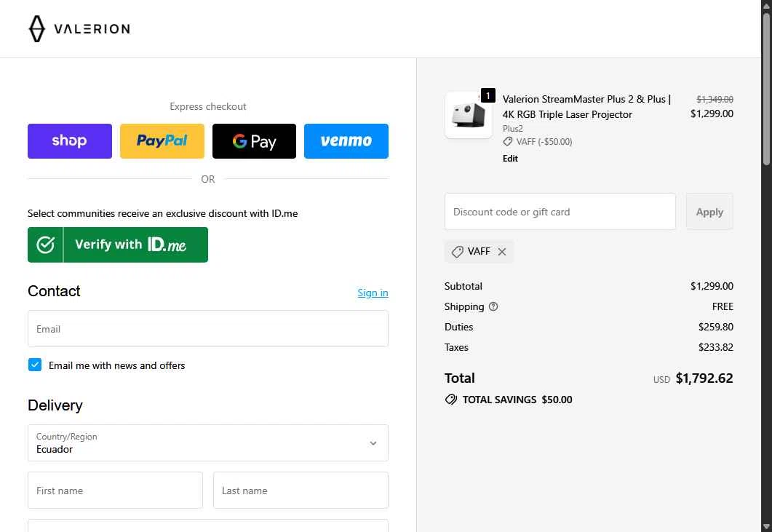Show shipping info help icon
Image resolution: width=772 pixels, height=532 pixels.
(493, 306)
